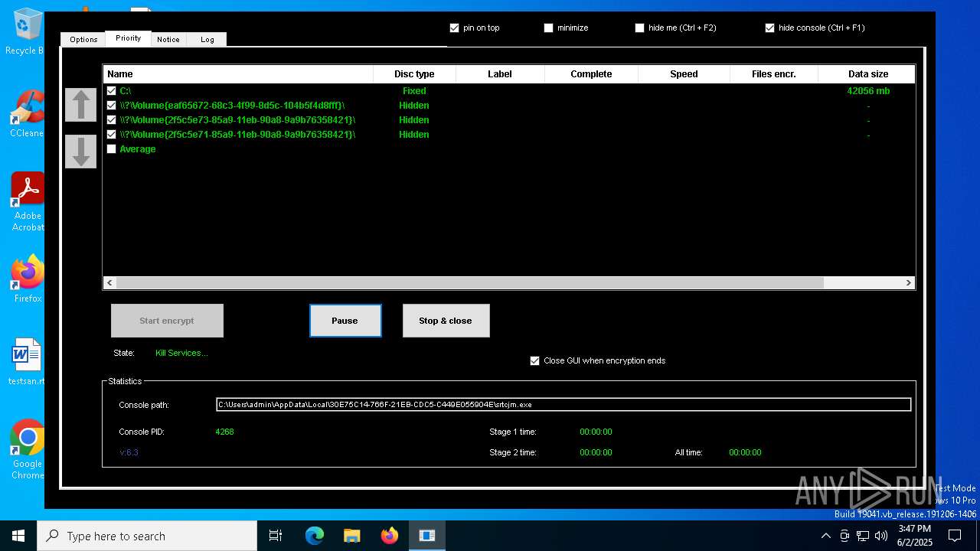Launch Firefox desktop shortcut
Image resolution: width=980 pixels, height=551 pixels.
(x=28, y=278)
